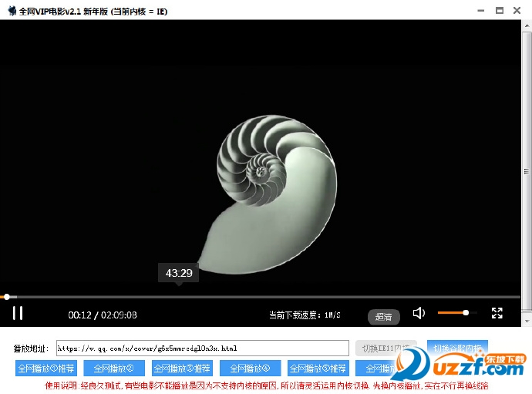The width and height of the screenshot is (532, 394).
Task: Select 全网播放④ line
Action: (250, 369)
